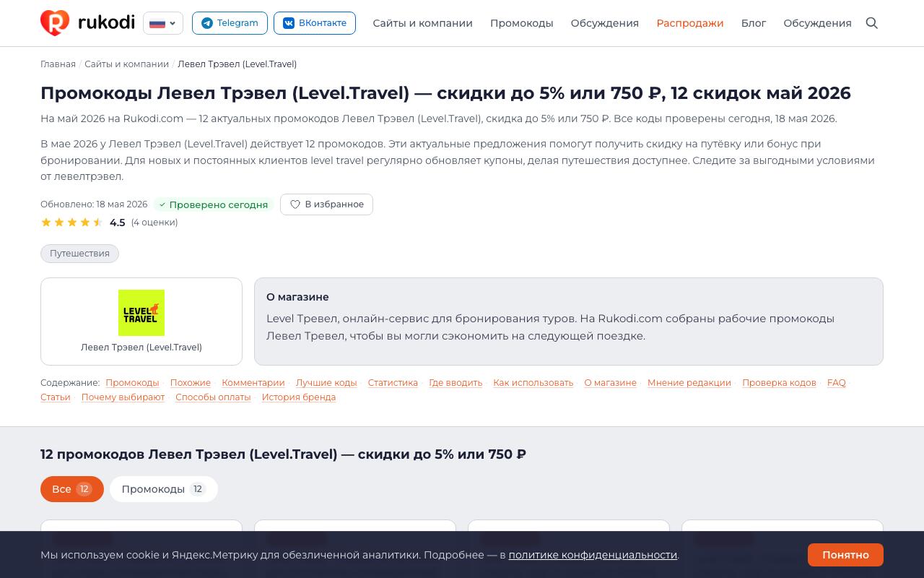Screen dimensions: 924x578
Task: Open the ВКонтакте button
Action: [x=315, y=23]
